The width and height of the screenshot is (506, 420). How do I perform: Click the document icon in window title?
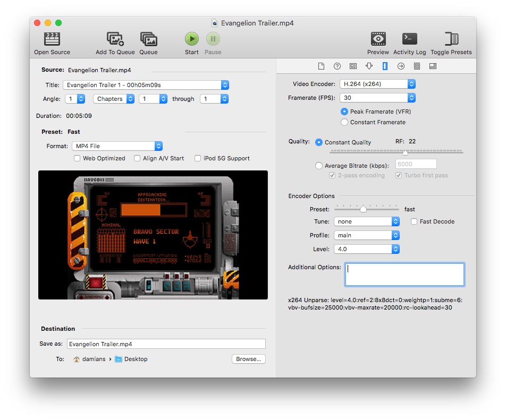pyautogui.click(x=215, y=23)
